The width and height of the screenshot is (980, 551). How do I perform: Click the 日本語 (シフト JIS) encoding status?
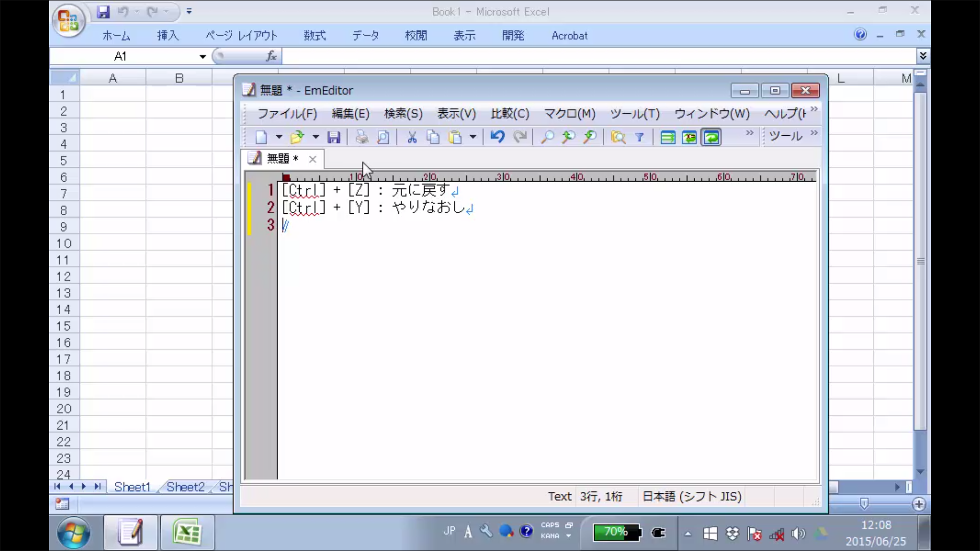(x=692, y=496)
